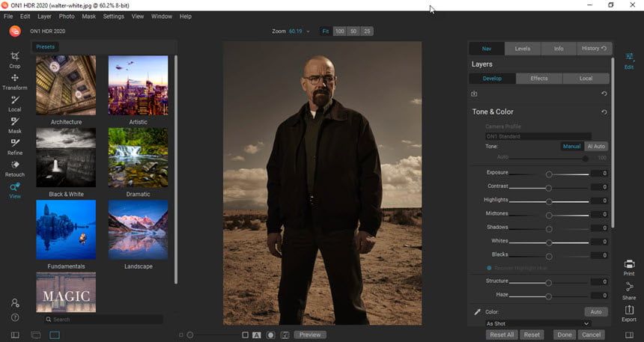
Task: Set zoom to 50 percent
Action: pos(353,31)
